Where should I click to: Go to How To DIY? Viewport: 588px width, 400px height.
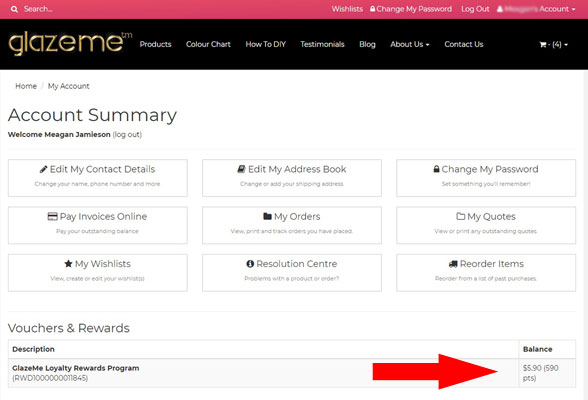[266, 44]
